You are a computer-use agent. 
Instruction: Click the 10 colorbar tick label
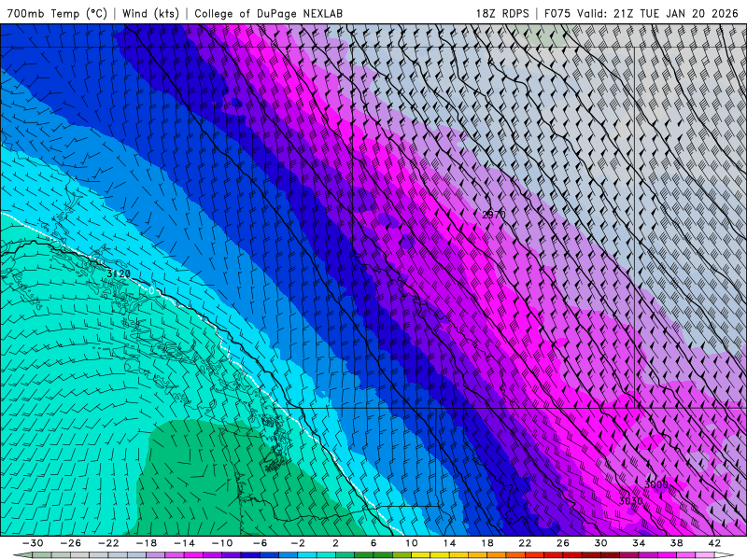point(412,543)
